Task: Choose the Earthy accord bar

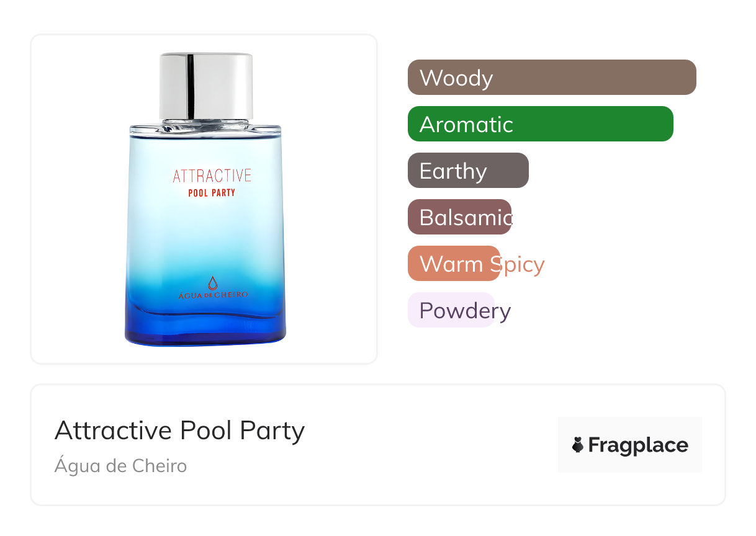Action: (x=467, y=171)
